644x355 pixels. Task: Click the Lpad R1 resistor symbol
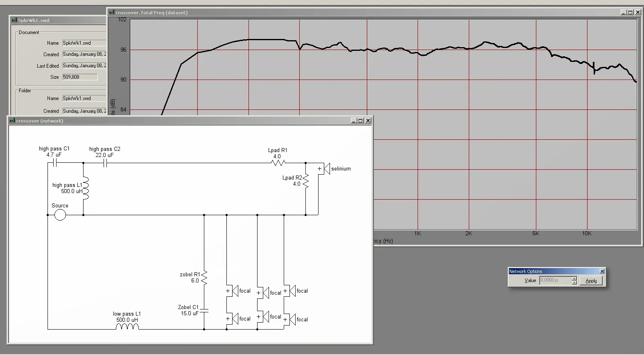click(278, 163)
